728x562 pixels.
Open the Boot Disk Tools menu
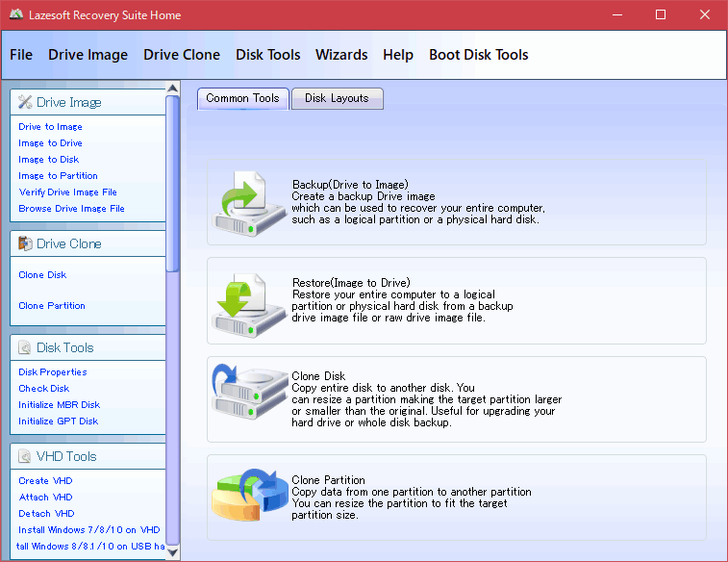click(x=478, y=55)
